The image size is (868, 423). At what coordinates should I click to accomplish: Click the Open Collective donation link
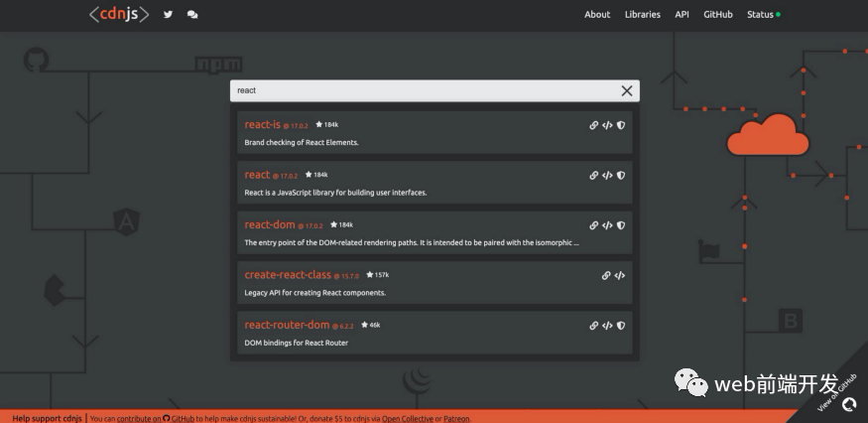tap(408, 419)
